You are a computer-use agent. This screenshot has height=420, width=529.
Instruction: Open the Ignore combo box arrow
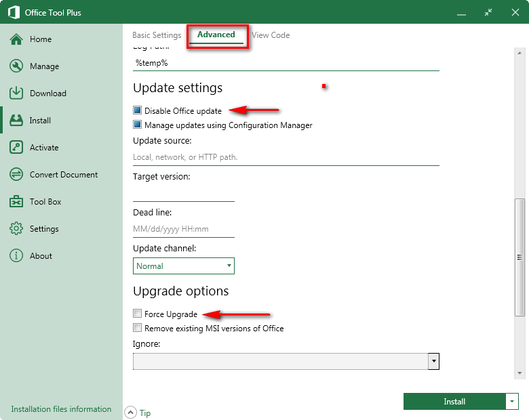(x=433, y=361)
